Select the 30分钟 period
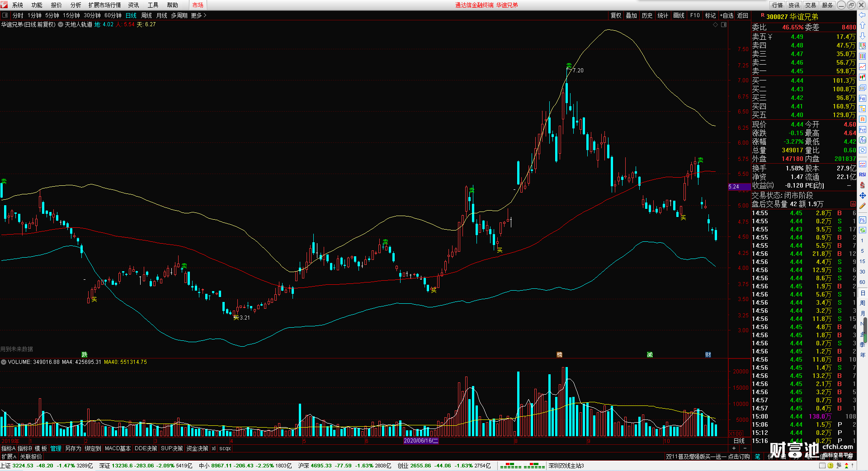This screenshot has height=471, width=868. click(92, 15)
